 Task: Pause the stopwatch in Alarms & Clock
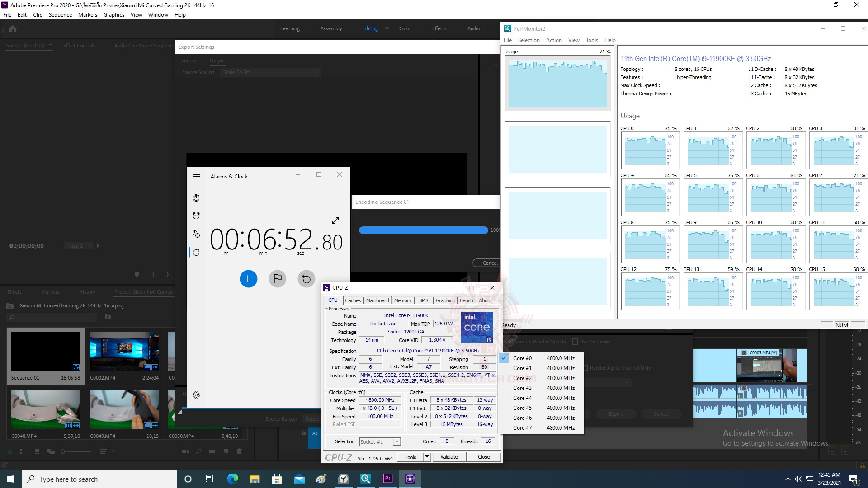tap(248, 279)
